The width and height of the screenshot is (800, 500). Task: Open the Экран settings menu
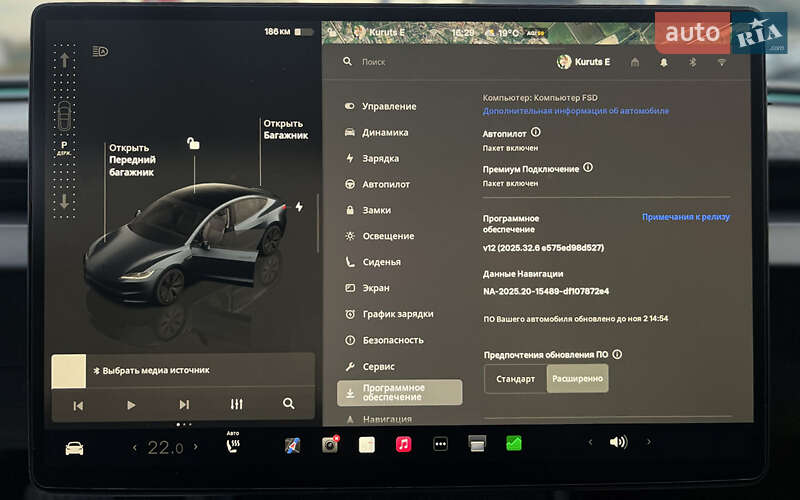[367, 288]
